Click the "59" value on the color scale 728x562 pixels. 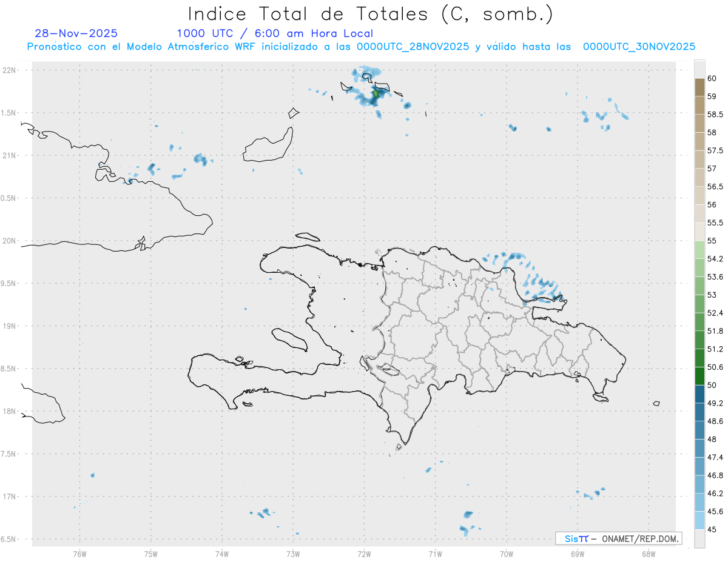point(712,96)
